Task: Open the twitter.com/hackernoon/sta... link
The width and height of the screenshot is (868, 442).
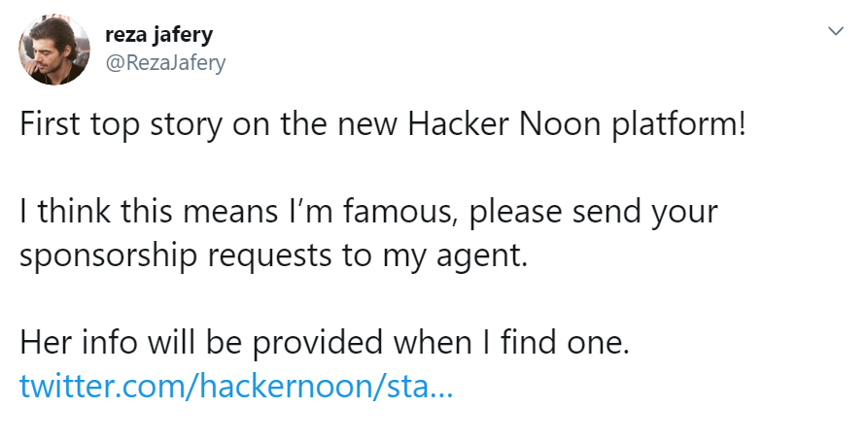Action: click(x=236, y=386)
